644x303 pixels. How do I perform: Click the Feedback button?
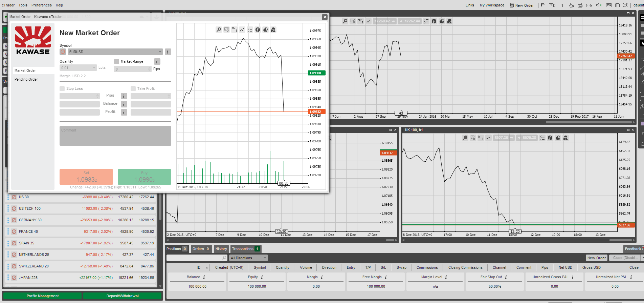coord(634,249)
